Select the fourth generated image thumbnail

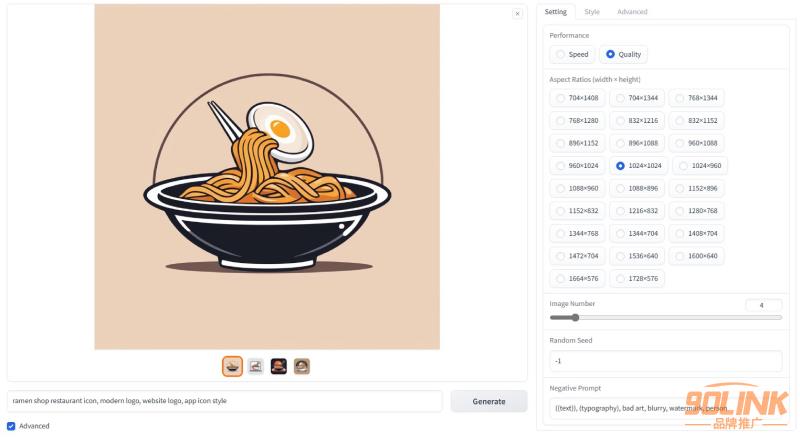(302, 366)
